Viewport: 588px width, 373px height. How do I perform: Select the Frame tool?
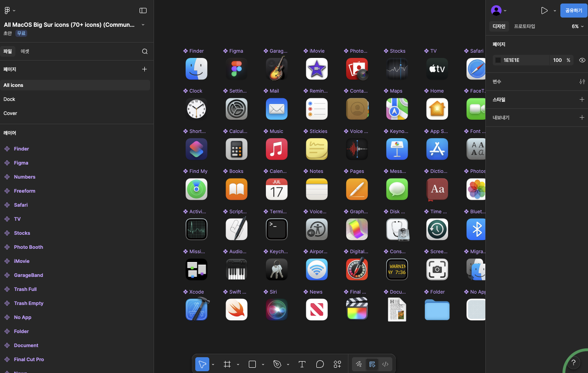coord(227,364)
